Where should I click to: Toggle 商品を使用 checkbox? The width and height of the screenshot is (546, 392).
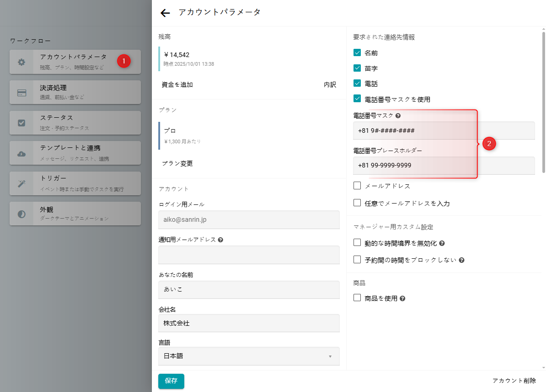point(357,298)
